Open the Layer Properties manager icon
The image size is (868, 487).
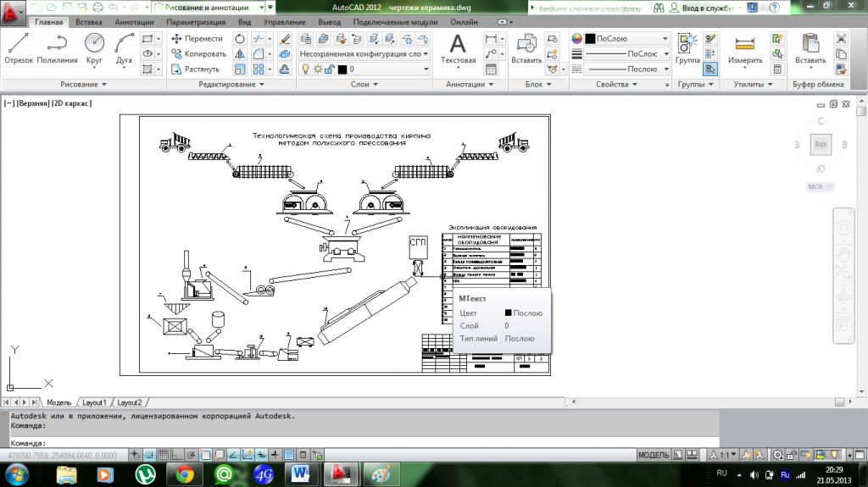pyautogui.click(x=305, y=38)
